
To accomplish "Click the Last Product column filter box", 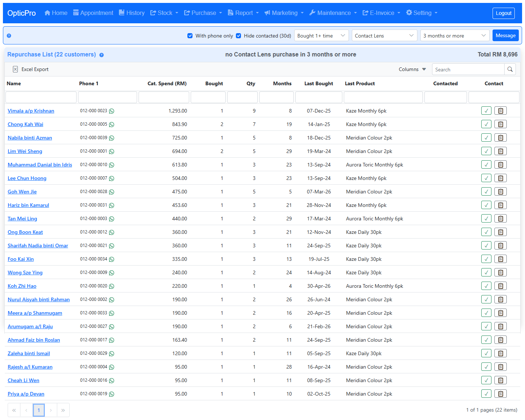I will [x=383, y=97].
